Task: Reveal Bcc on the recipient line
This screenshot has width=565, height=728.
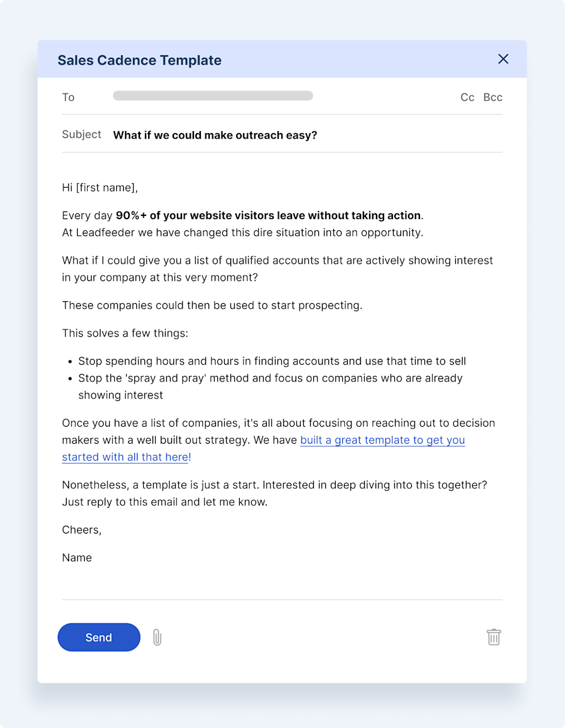Action: (x=493, y=97)
